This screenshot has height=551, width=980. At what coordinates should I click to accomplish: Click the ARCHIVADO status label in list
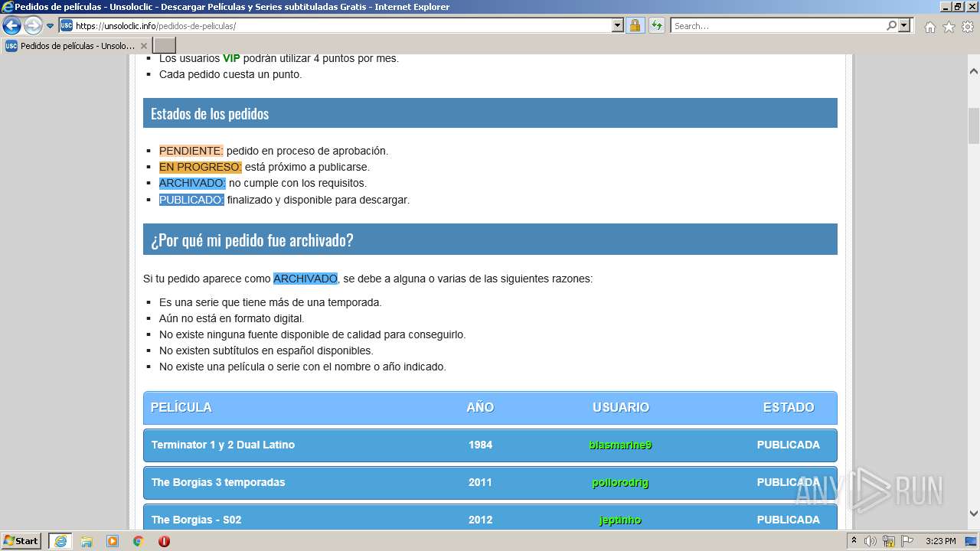pyautogui.click(x=192, y=183)
